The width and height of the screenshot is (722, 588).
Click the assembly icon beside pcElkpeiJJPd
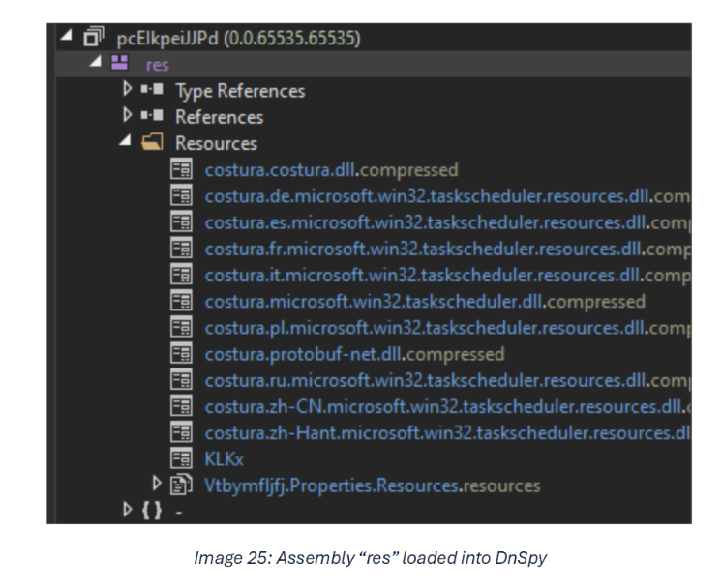point(94,39)
